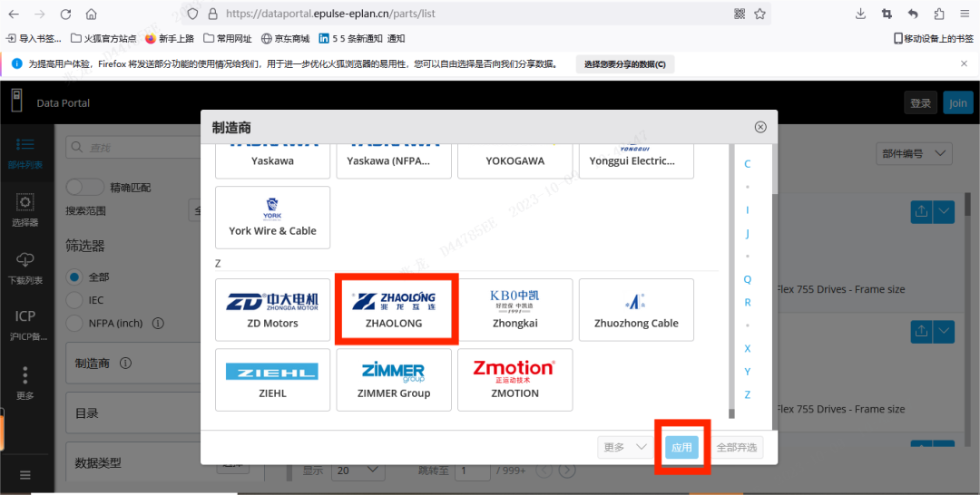This screenshot has height=495, width=980.
Task: Open the 火狐官方站点 bookmark folder
Action: 103,39
